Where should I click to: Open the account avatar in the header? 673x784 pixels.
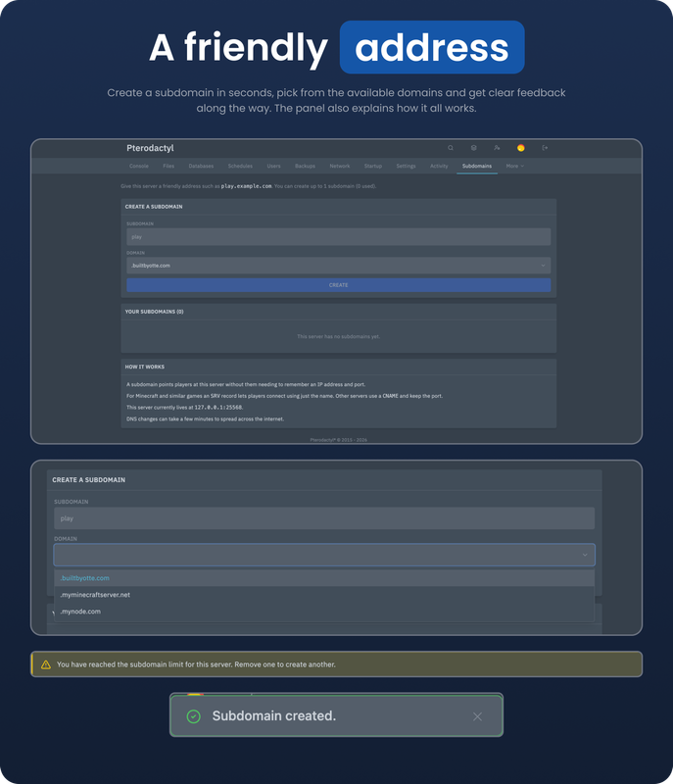(x=520, y=148)
